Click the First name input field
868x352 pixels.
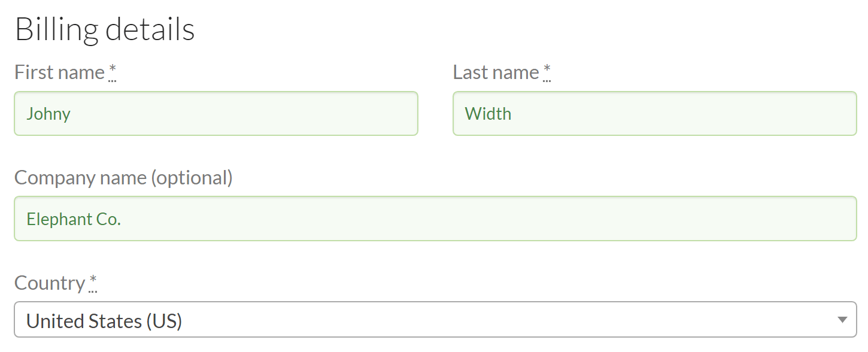pyautogui.click(x=216, y=113)
